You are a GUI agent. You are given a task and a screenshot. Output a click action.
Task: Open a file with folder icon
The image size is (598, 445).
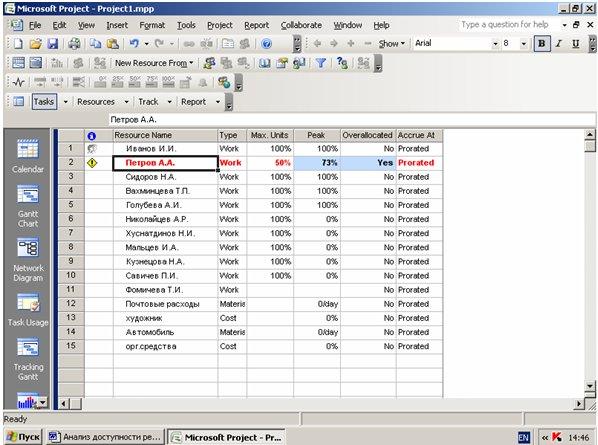point(35,44)
